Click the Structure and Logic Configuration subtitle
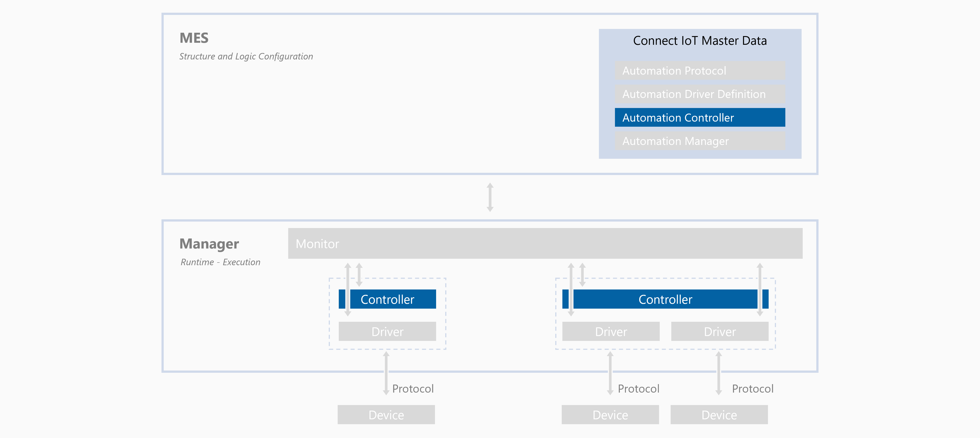Screen dimensions: 980x438 [x=246, y=56]
